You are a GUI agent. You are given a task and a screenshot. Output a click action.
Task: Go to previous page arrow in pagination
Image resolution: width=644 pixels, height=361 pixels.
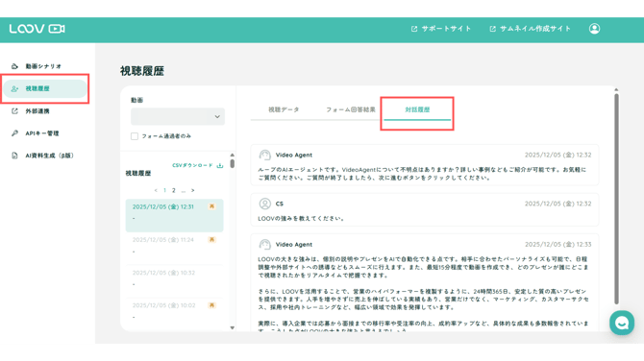point(156,190)
